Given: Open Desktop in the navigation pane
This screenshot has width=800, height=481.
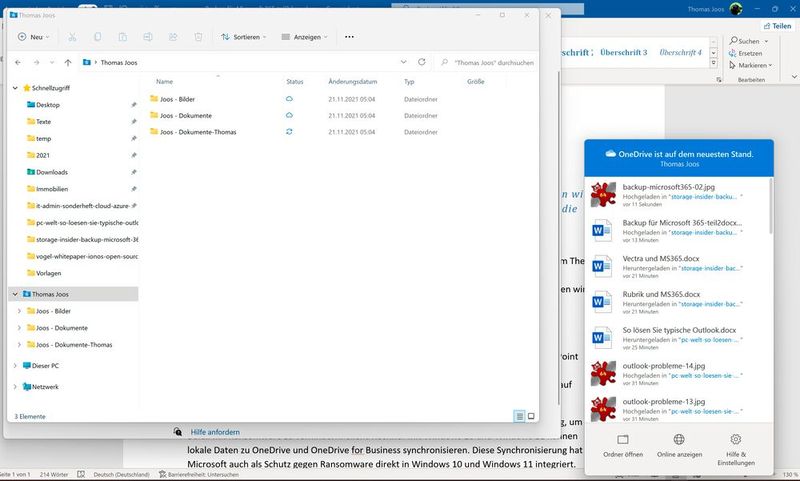Looking at the screenshot, I should click(47, 105).
